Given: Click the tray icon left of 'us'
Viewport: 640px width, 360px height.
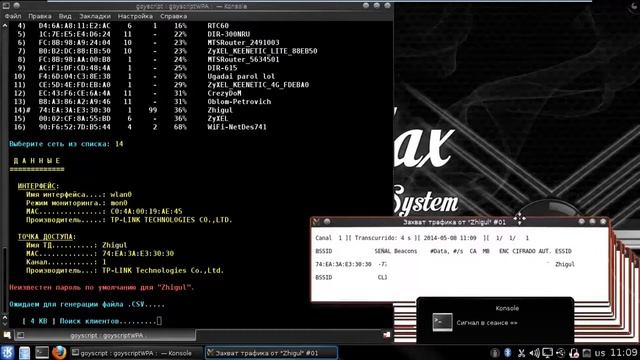Looking at the screenshot, I should pos(587,353).
